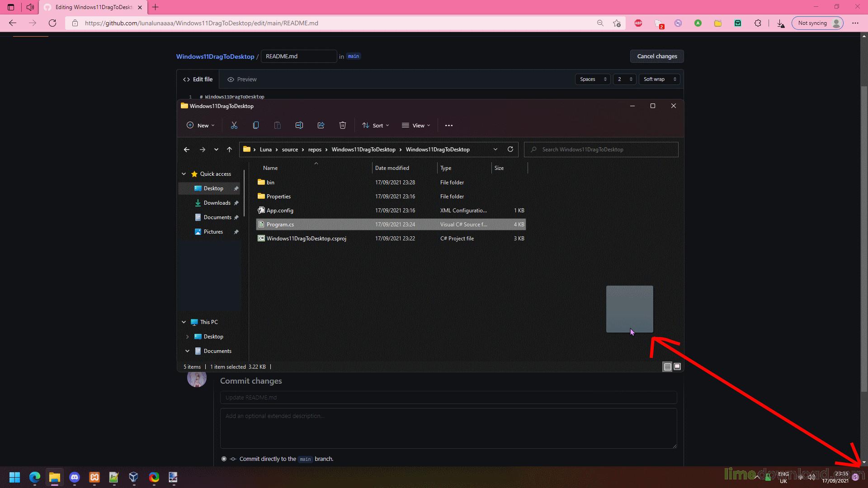Go up one folder level in Explorer
Viewport: 868px width, 488px height.
(x=230, y=150)
